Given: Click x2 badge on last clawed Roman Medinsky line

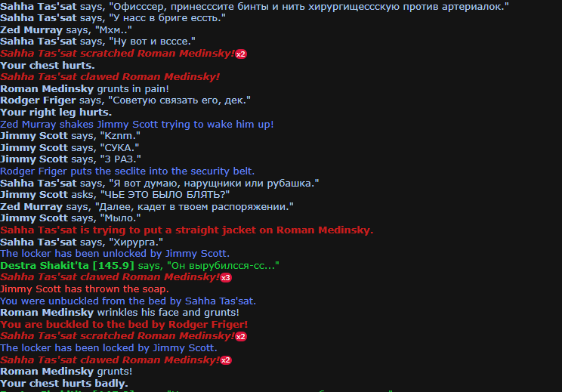Looking at the screenshot, I should (x=226, y=360).
